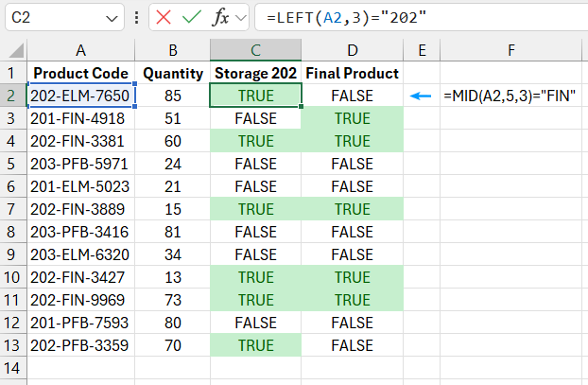Image resolution: width=588 pixels, height=385 pixels.
Task: Click the three-dot Name Box resize handle
Action: pos(138,17)
